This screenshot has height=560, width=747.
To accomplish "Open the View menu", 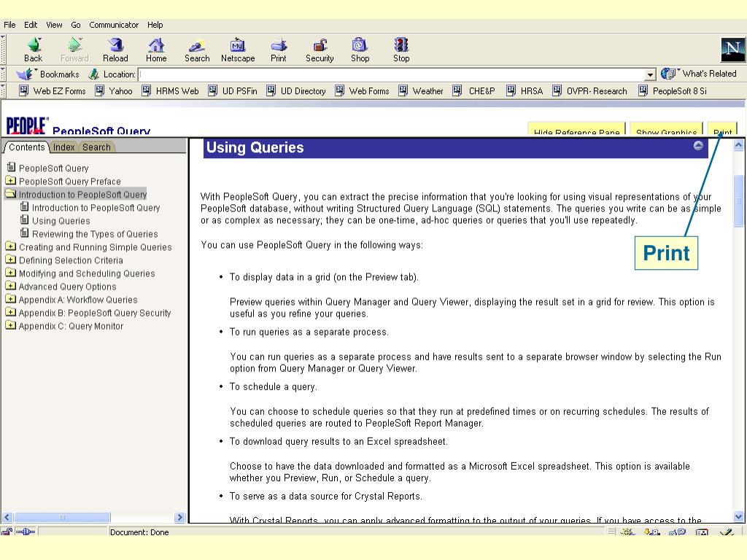I will [x=54, y=25].
